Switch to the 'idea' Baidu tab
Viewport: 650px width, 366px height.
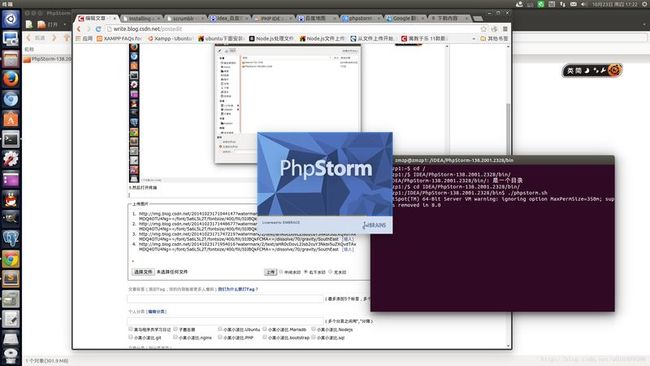228,19
